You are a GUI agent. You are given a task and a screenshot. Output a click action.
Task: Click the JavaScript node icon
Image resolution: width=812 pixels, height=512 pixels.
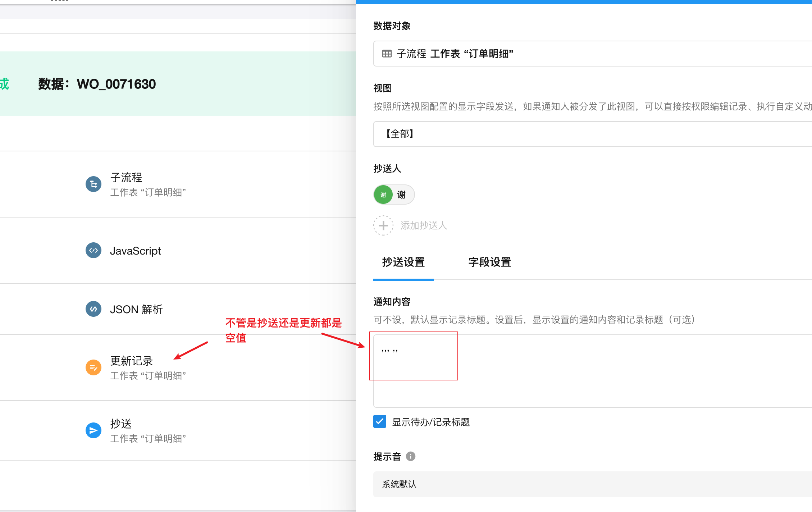93,250
